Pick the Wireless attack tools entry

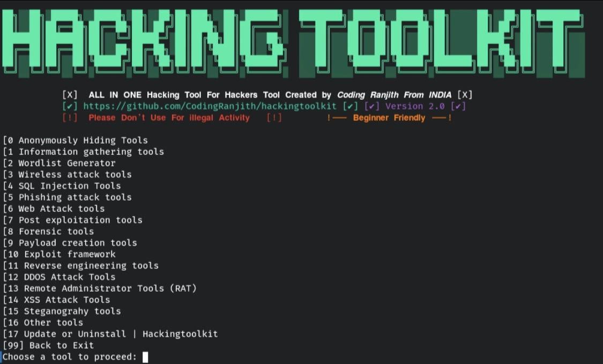[x=68, y=175]
